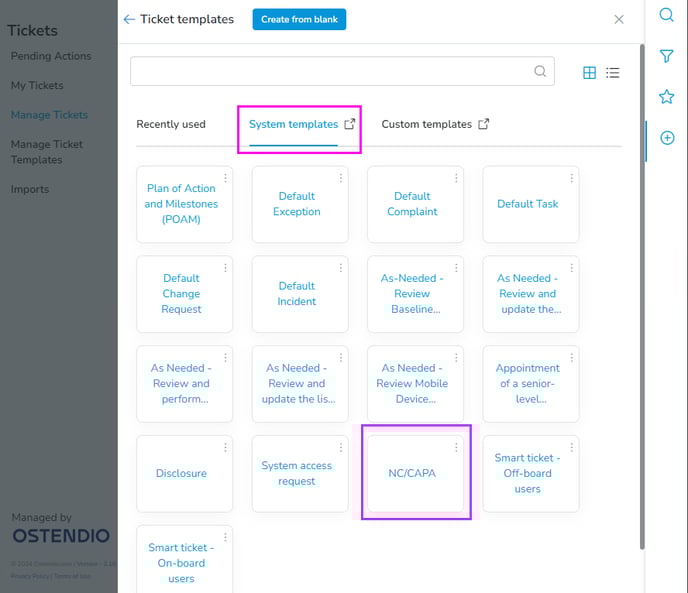Open kebab menu on Appointment of a senior-level card
This screenshot has width=688, height=593.
(x=571, y=358)
